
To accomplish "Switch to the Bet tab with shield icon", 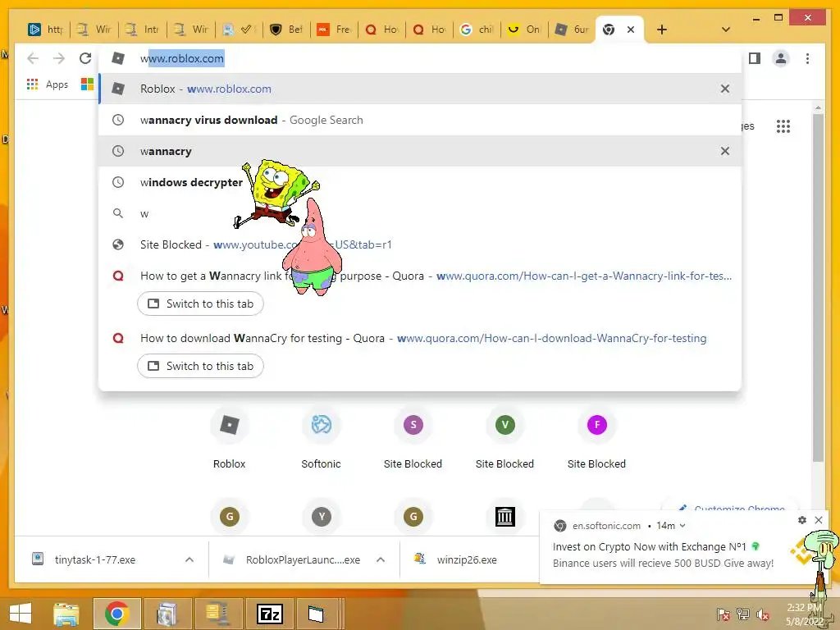I will click(286, 30).
